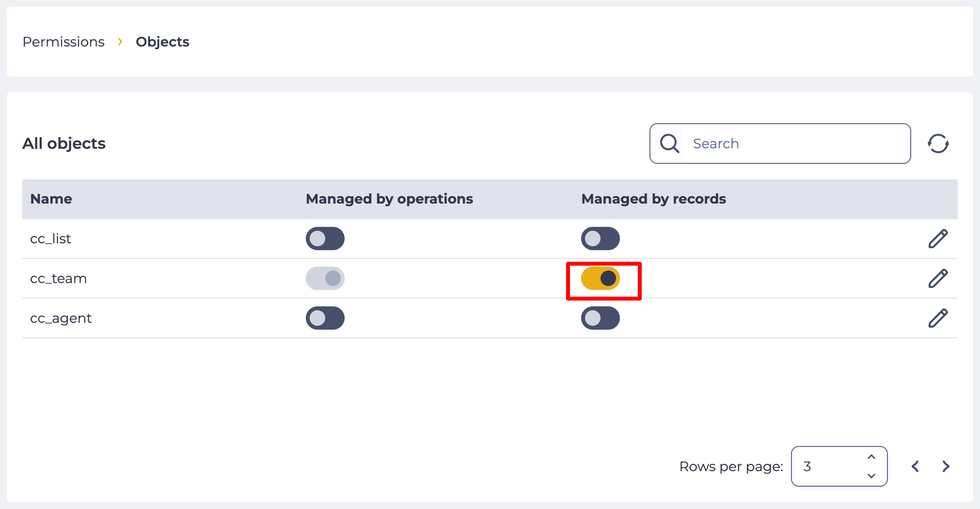Open the Permissions breadcrumb link

pos(63,42)
